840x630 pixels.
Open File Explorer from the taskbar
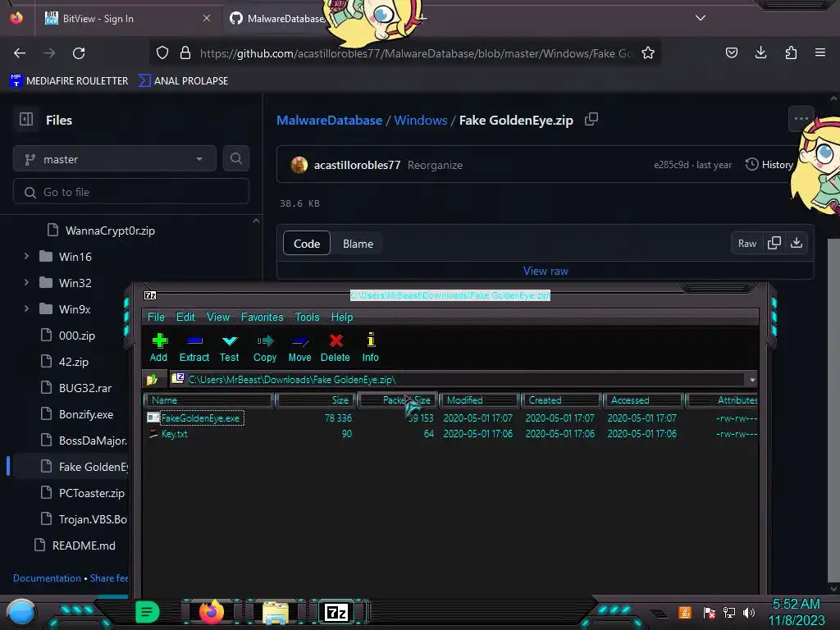(x=276, y=612)
